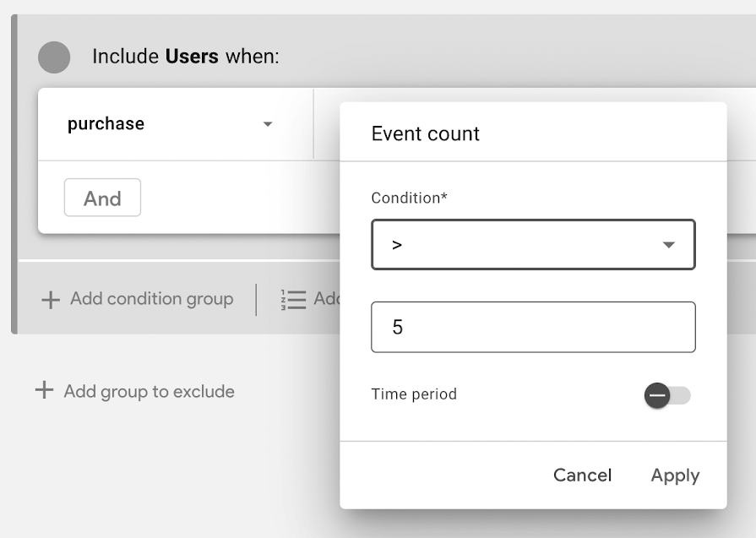Click the Event count value field containing 5
Image resolution: width=756 pixels, height=538 pixels.
point(533,327)
